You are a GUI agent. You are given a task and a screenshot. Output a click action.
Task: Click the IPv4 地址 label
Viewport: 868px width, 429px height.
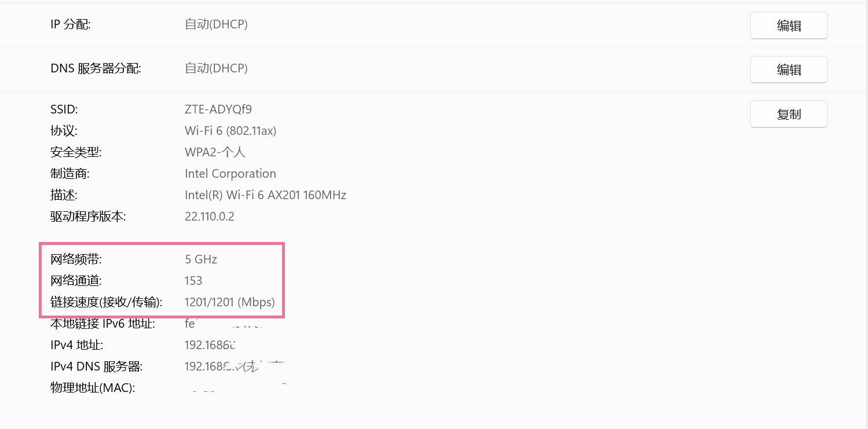tap(76, 345)
